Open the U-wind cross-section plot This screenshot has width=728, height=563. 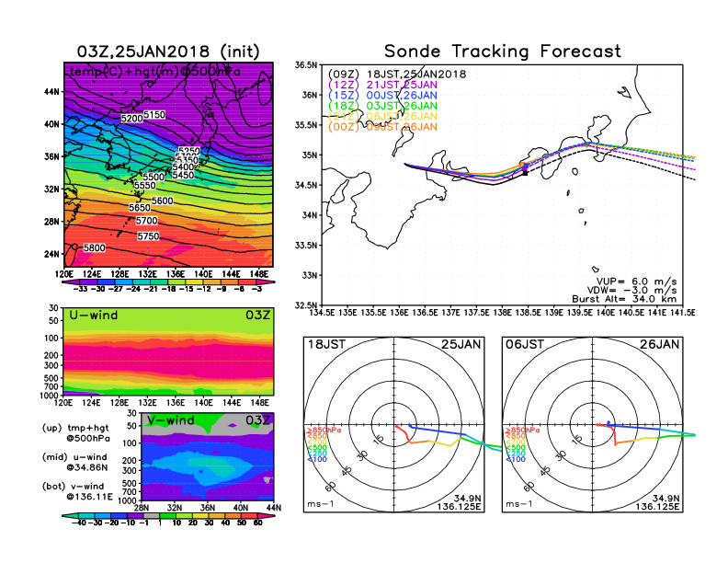click(x=168, y=351)
